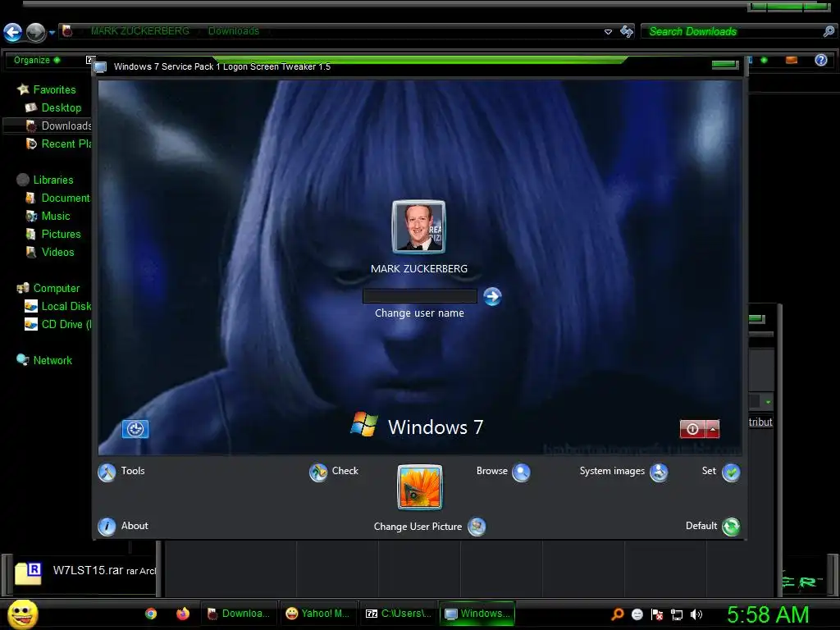Switch to Yahoo! Messenger taskbar button

coord(318,614)
